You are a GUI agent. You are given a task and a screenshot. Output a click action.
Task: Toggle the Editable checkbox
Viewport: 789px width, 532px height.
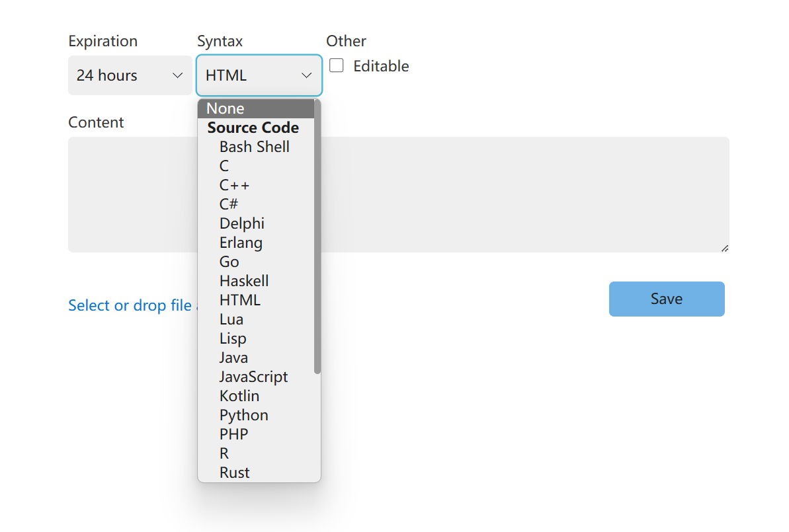[x=337, y=66]
